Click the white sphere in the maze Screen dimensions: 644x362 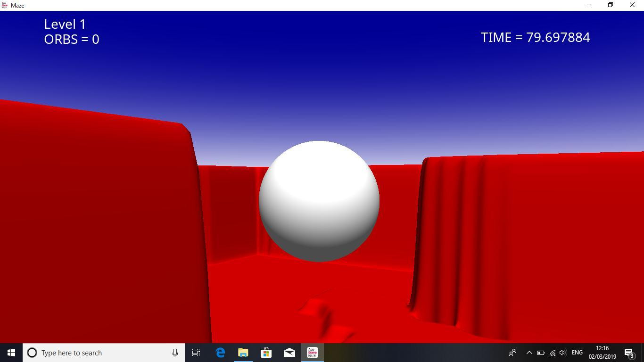319,201
